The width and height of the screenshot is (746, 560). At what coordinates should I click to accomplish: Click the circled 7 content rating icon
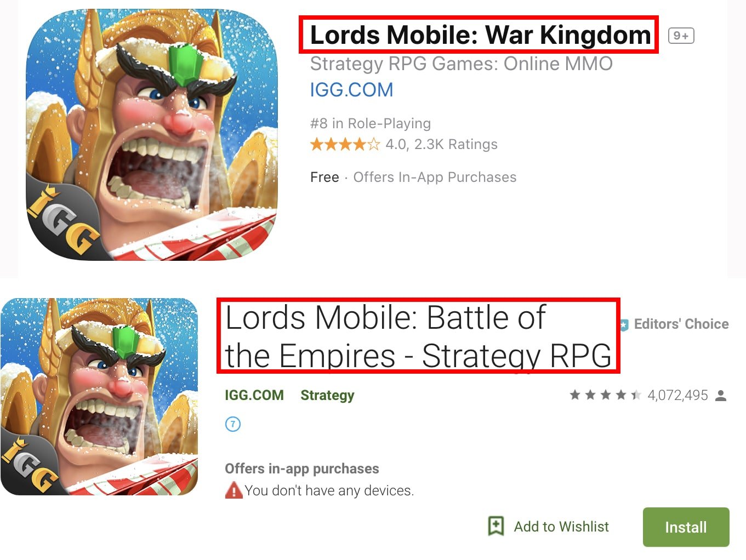click(x=233, y=424)
